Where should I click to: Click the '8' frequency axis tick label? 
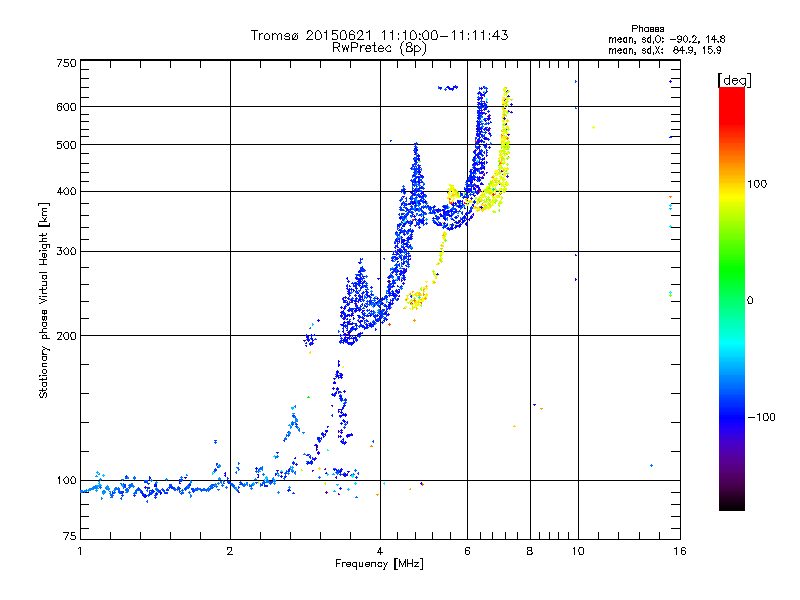(x=530, y=551)
